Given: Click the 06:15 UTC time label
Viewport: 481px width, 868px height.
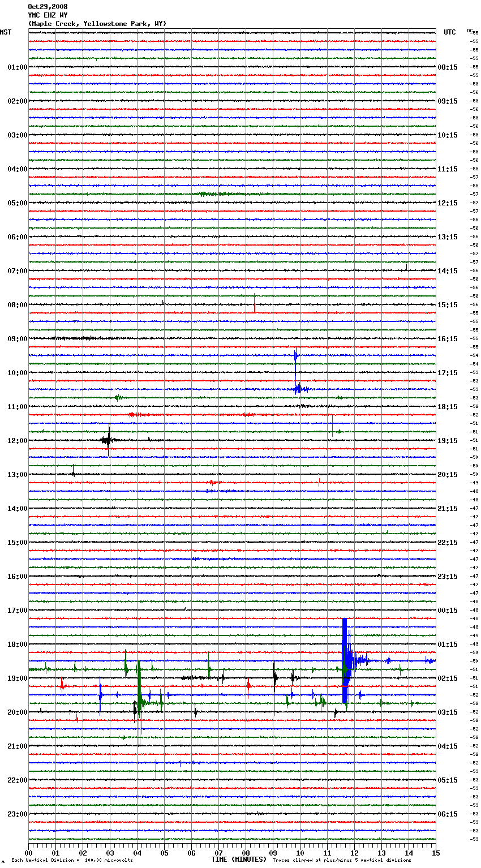Looking at the screenshot, I should click(x=448, y=814).
